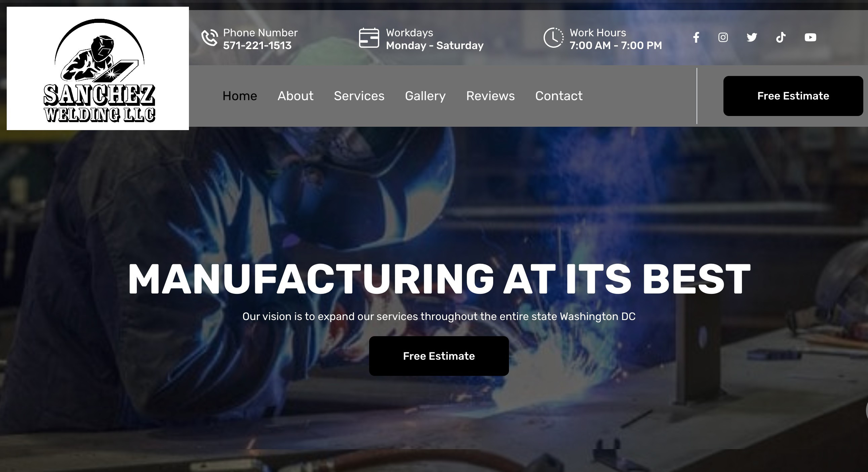Open the Gallery page
The width and height of the screenshot is (868, 472).
[425, 96]
